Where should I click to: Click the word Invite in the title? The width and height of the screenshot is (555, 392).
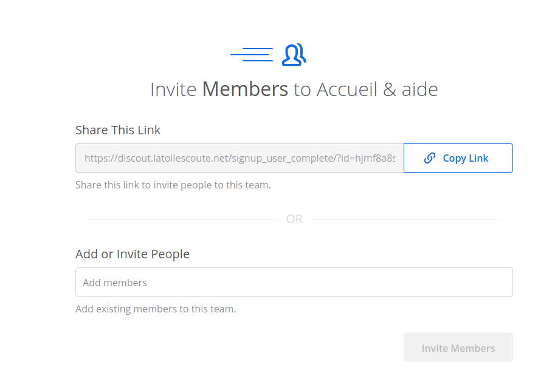pyautogui.click(x=173, y=89)
